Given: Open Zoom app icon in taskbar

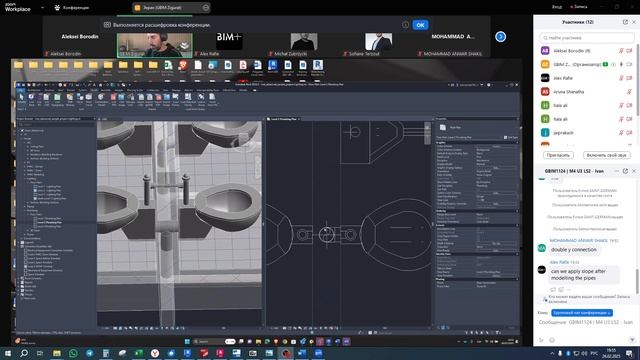Looking at the screenshot, I should pyautogui.click(x=318, y=353).
